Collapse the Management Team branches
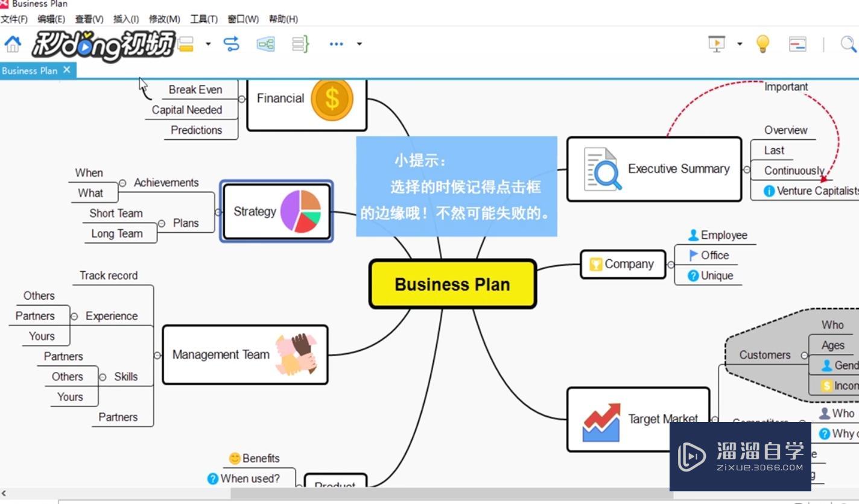The height and width of the screenshot is (504, 859). tap(157, 356)
